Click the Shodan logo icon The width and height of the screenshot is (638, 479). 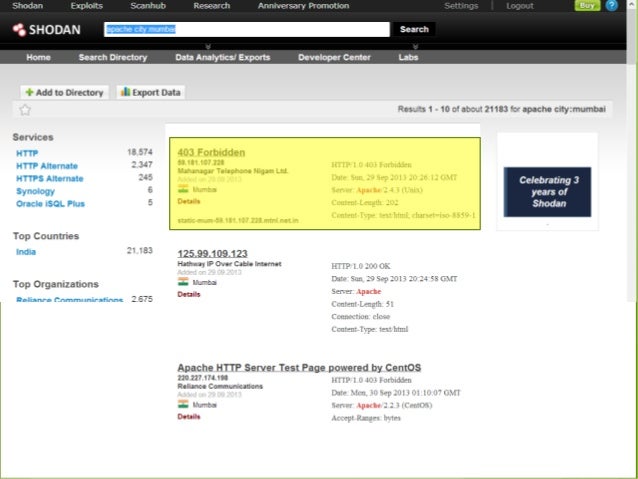pos(19,30)
